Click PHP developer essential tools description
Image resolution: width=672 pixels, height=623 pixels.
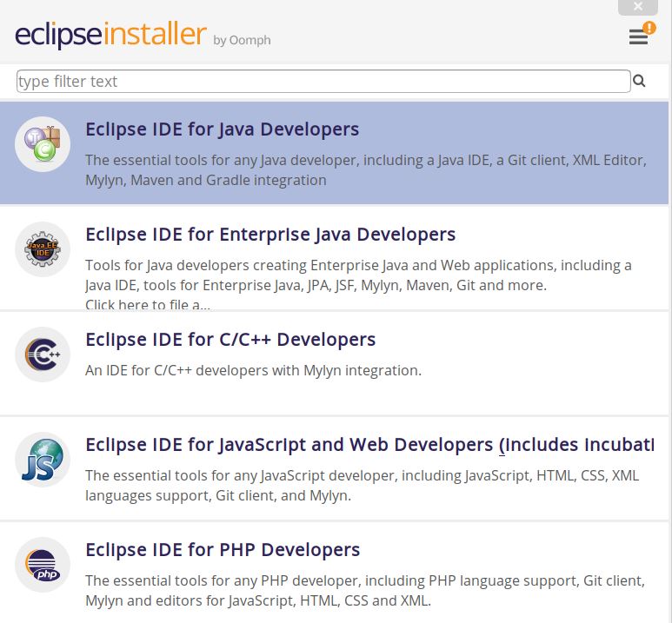click(x=365, y=591)
